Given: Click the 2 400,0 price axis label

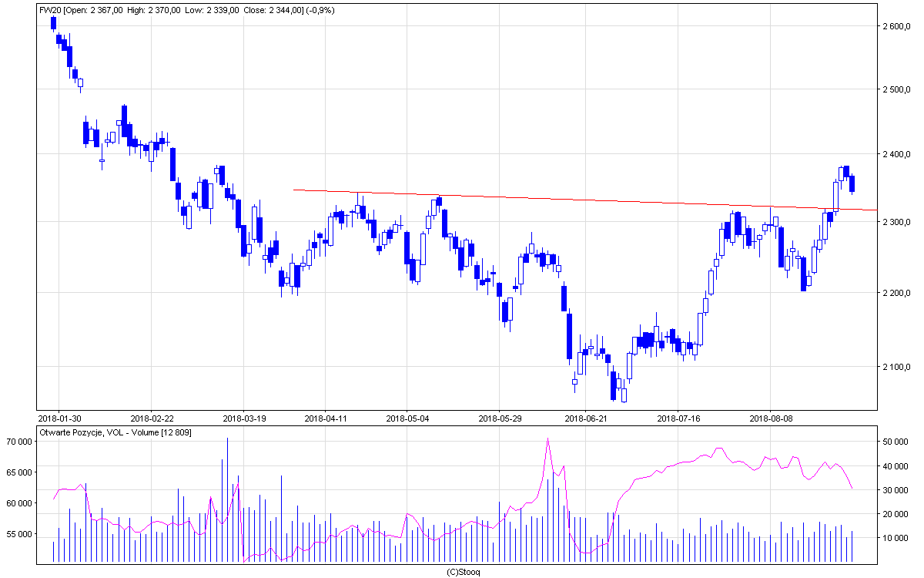Looking at the screenshot, I should tap(896, 155).
